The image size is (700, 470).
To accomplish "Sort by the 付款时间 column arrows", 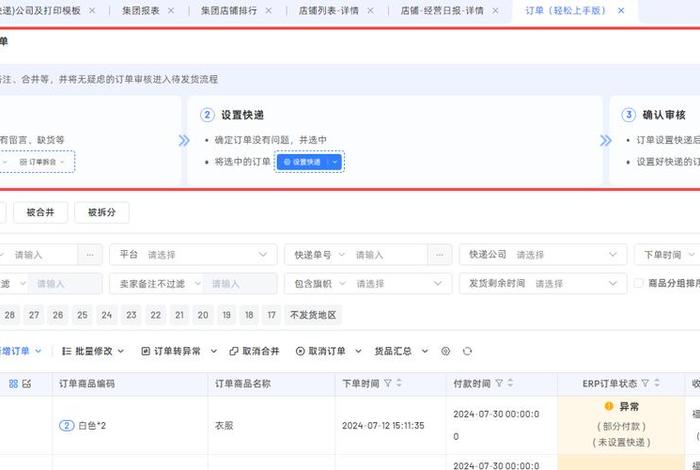I will click(510, 383).
